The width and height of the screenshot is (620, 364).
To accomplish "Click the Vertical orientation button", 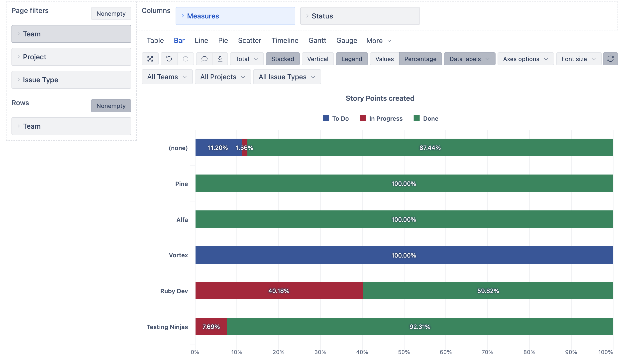I will click(x=317, y=59).
